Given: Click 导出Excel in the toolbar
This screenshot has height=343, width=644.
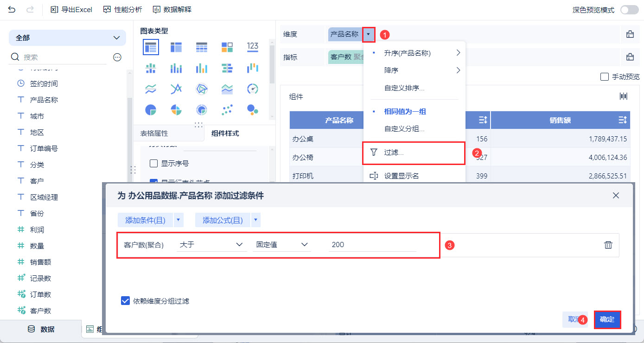Looking at the screenshot, I should click(71, 9).
